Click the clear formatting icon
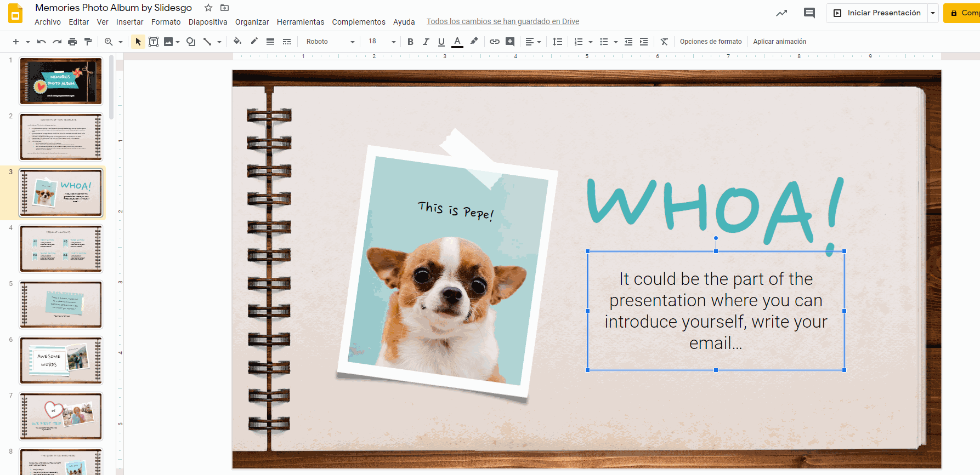The height and width of the screenshot is (475, 980). coord(664,42)
